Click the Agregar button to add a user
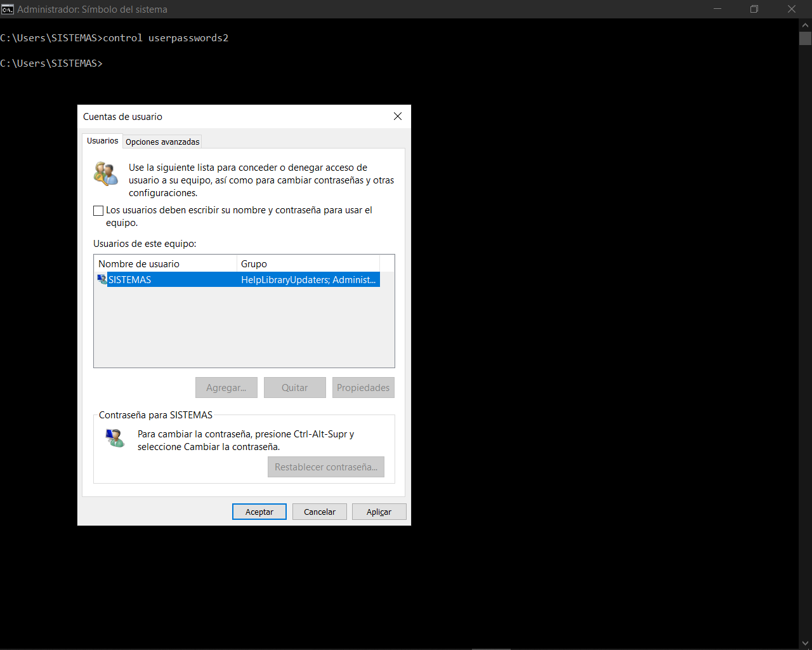Image resolution: width=812 pixels, height=650 pixels. click(x=226, y=387)
